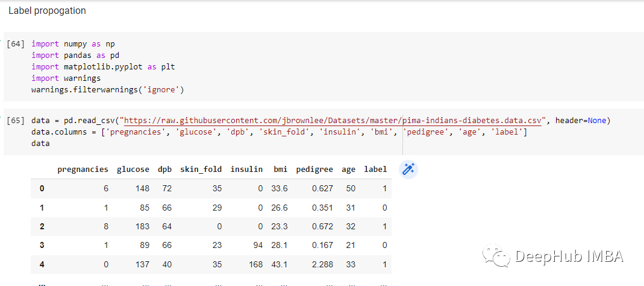Click the insulin column header

pos(246,170)
